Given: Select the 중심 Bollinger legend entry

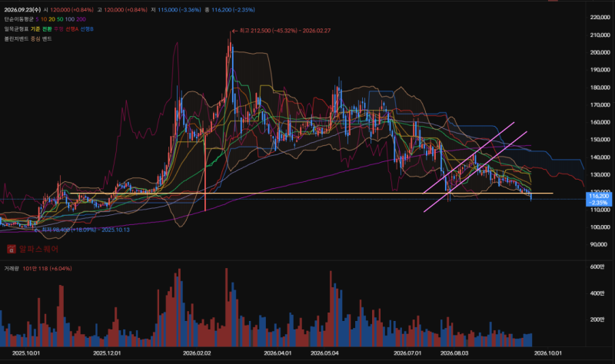Looking at the screenshot, I should click(35, 39).
